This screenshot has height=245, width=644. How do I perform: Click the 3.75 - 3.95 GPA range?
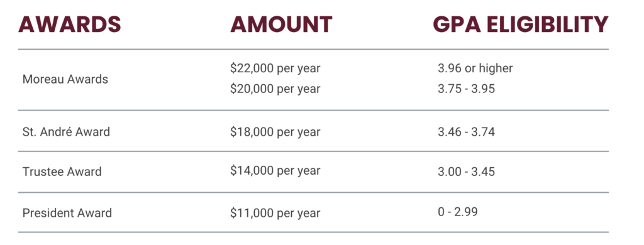466,89
